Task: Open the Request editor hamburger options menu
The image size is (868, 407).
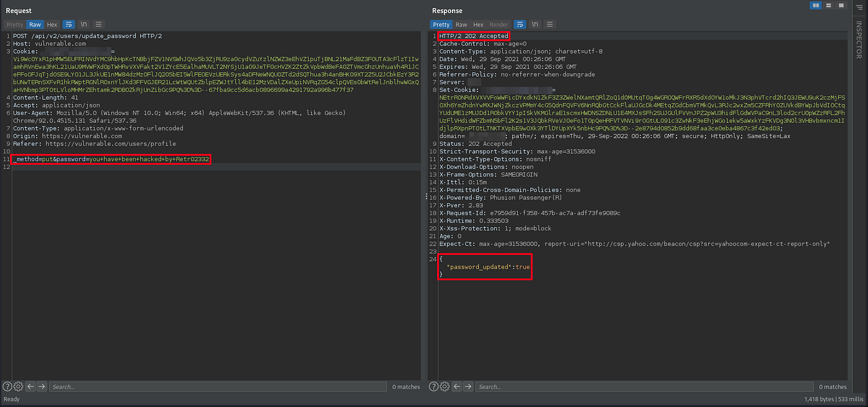Action: click(99, 25)
